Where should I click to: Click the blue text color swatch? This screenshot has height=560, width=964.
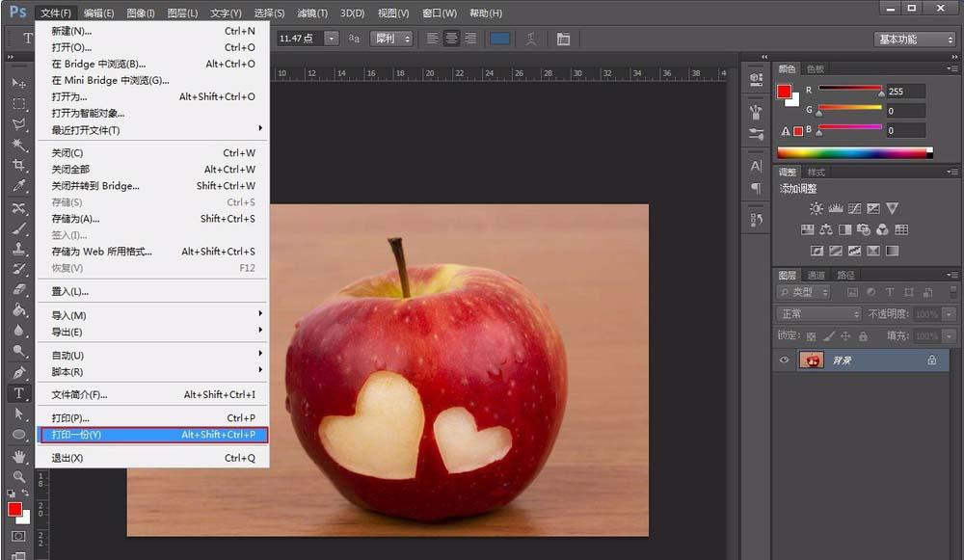[499, 39]
